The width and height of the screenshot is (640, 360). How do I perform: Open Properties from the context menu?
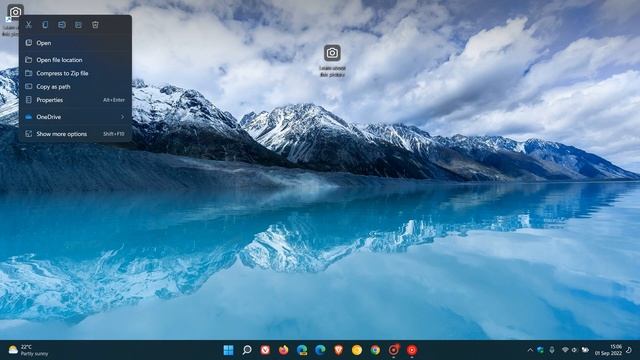point(75,100)
